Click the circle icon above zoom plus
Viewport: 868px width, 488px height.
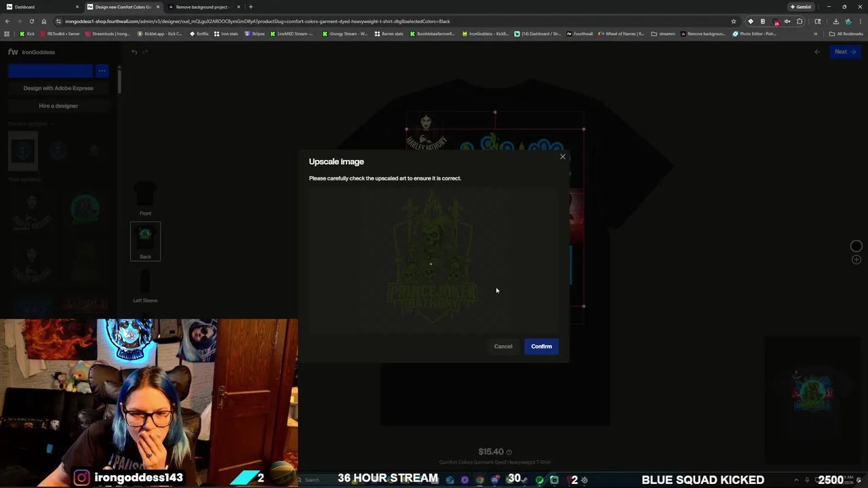(856, 246)
